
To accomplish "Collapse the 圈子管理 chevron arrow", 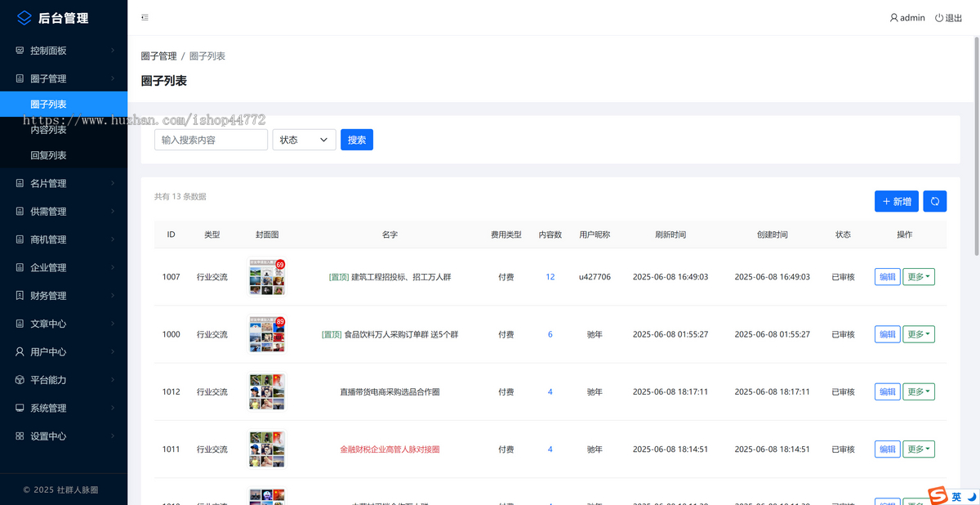I will [x=113, y=78].
